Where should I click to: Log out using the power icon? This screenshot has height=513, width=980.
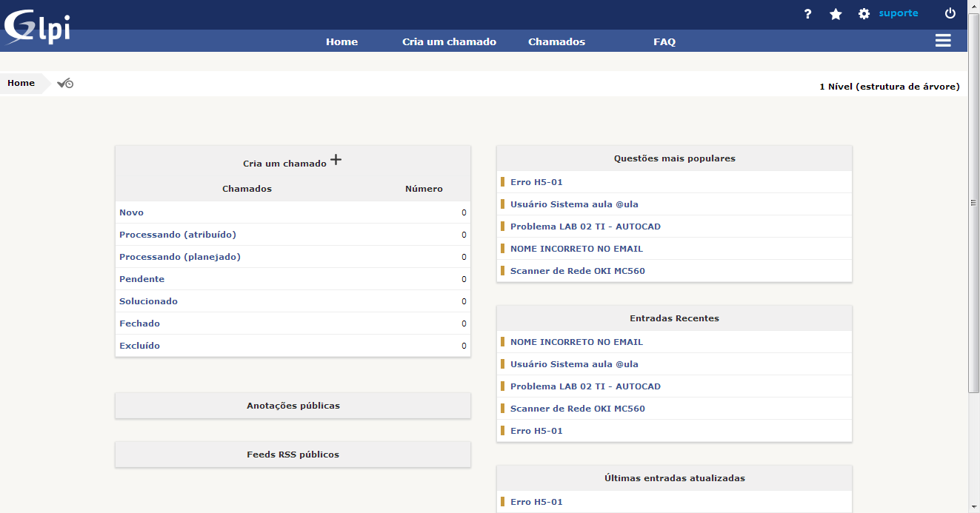tap(950, 13)
